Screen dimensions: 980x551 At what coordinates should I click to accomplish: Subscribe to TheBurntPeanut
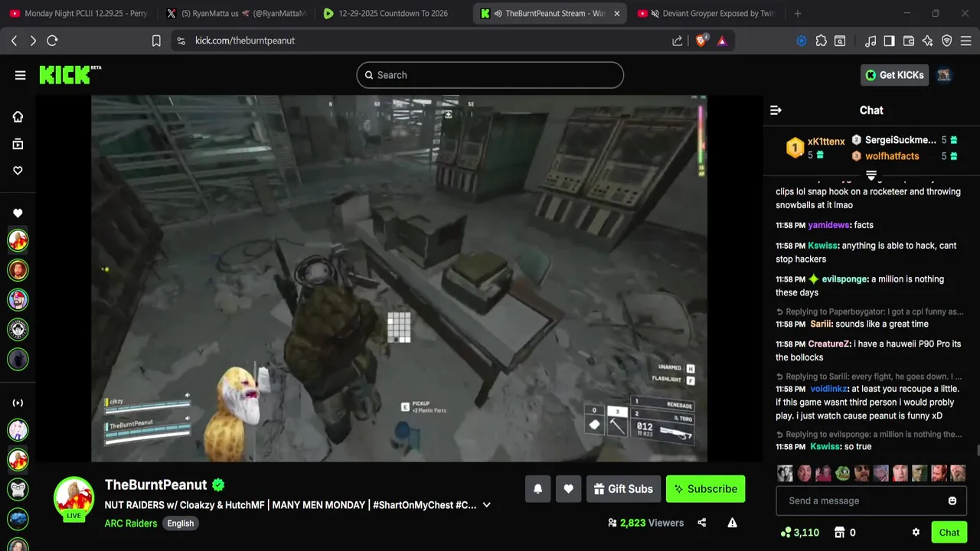[705, 489]
